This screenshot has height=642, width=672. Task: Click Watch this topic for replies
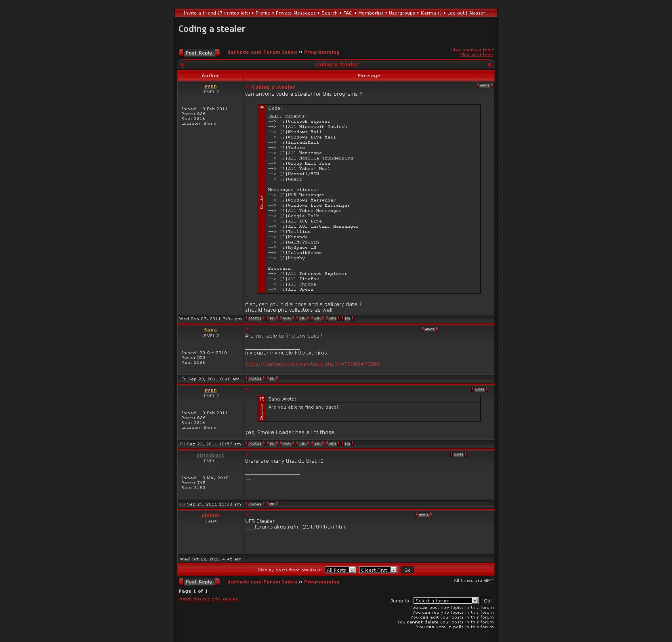[208, 599]
